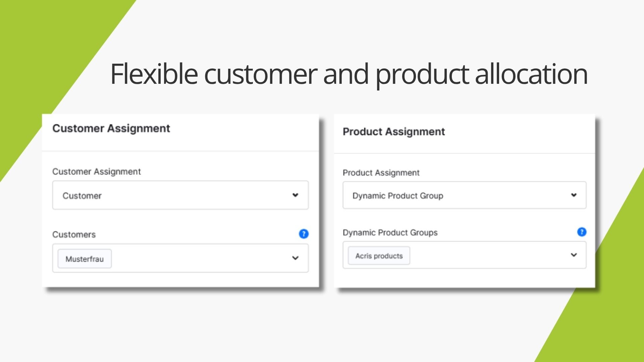Screen dimensions: 644x362
Task: Select the Musterfrau customer tag
Action: pos(85,259)
